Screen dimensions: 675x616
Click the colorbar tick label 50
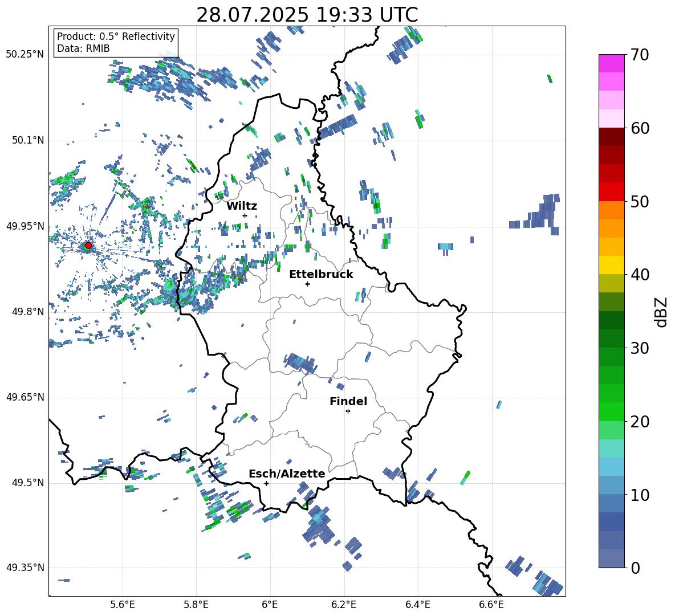639,201
